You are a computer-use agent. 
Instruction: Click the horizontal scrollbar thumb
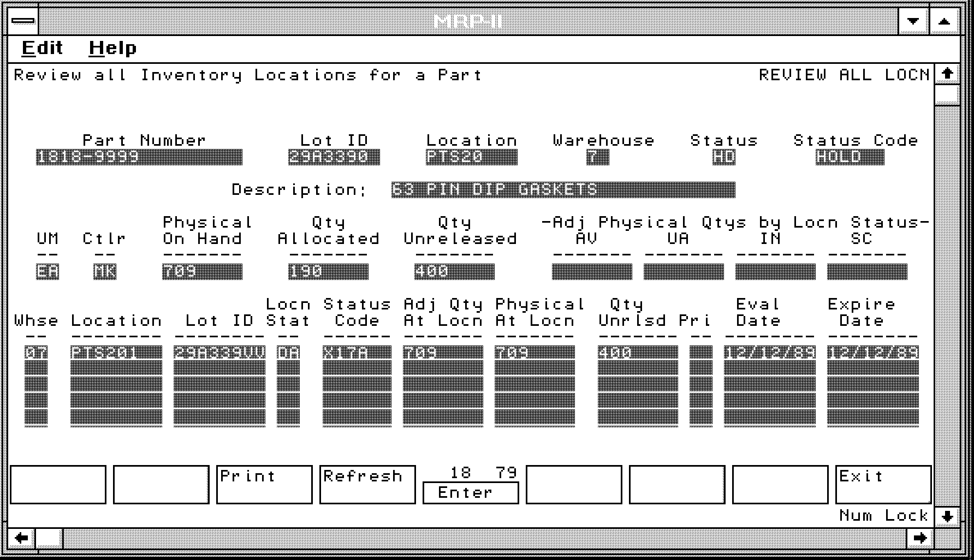(x=49, y=538)
